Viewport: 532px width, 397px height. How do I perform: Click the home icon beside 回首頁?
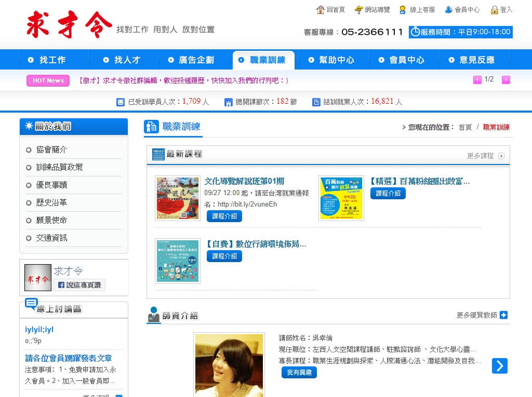tap(320, 10)
